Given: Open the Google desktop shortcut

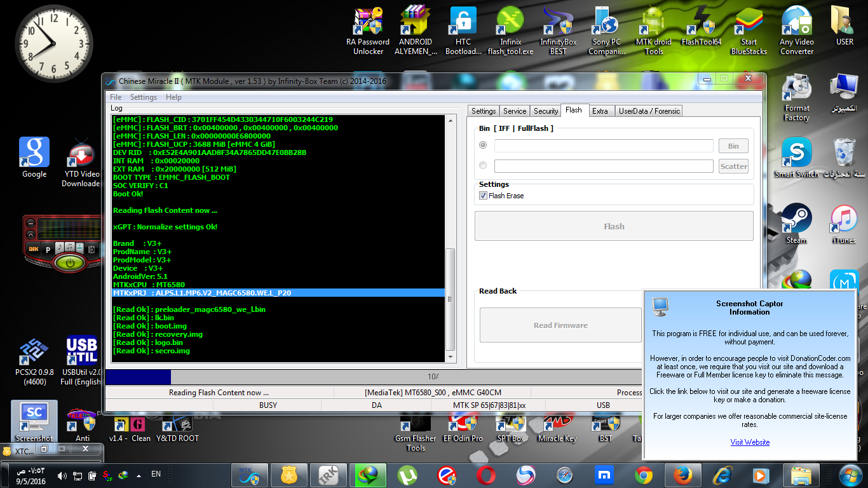Looking at the screenshot, I should click(34, 158).
